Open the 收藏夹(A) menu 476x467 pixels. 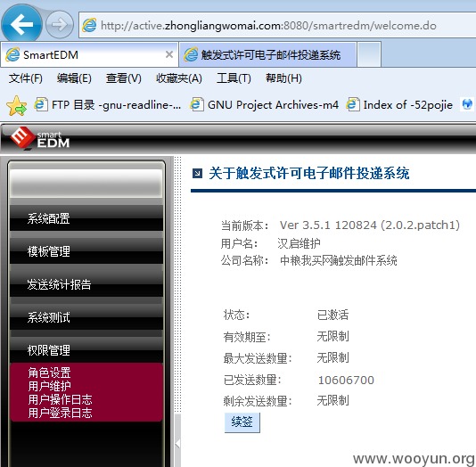(x=179, y=78)
